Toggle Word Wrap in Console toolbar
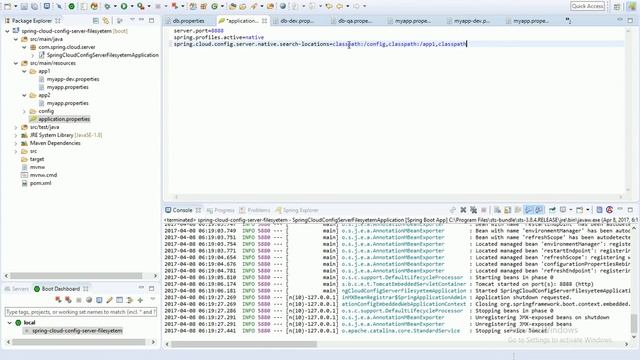Viewport: 640px width, 360px height. coord(518,210)
